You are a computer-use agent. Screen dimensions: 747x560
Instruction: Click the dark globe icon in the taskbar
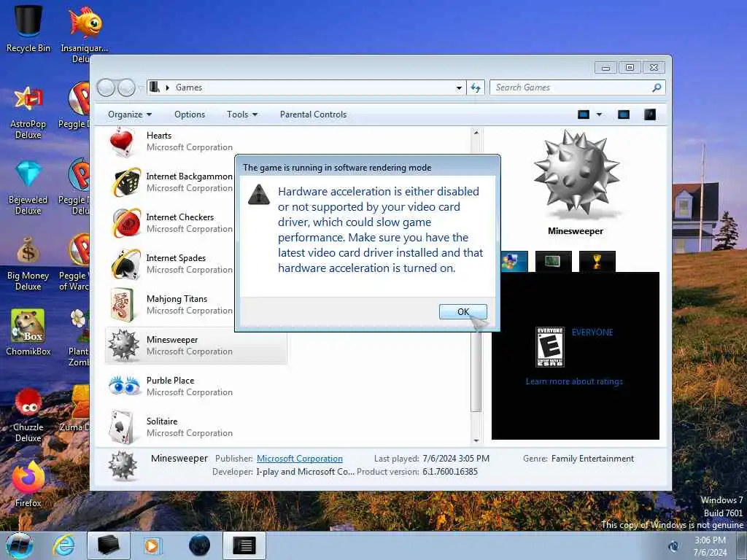click(x=200, y=545)
